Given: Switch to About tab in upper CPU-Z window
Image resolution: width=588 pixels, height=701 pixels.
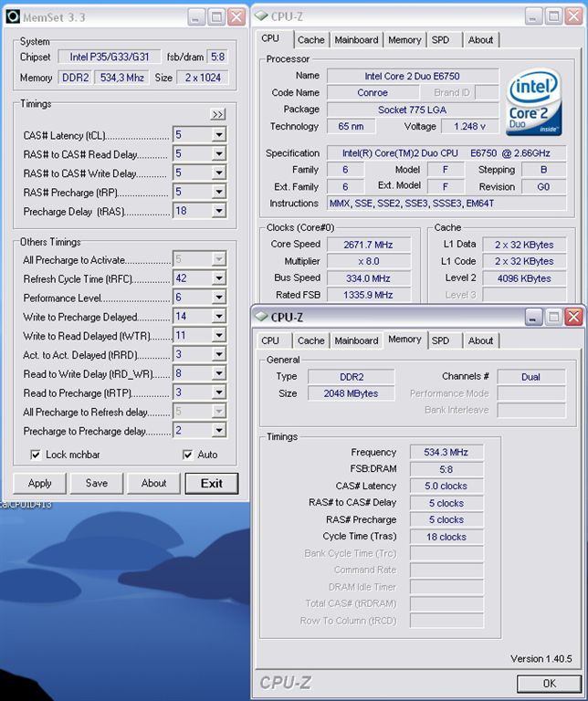Looking at the screenshot, I should tap(480, 40).
